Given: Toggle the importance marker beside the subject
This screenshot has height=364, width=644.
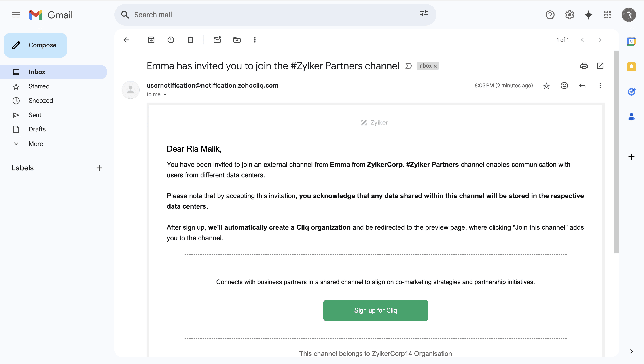Looking at the screenshot, I should pos(409,66).
